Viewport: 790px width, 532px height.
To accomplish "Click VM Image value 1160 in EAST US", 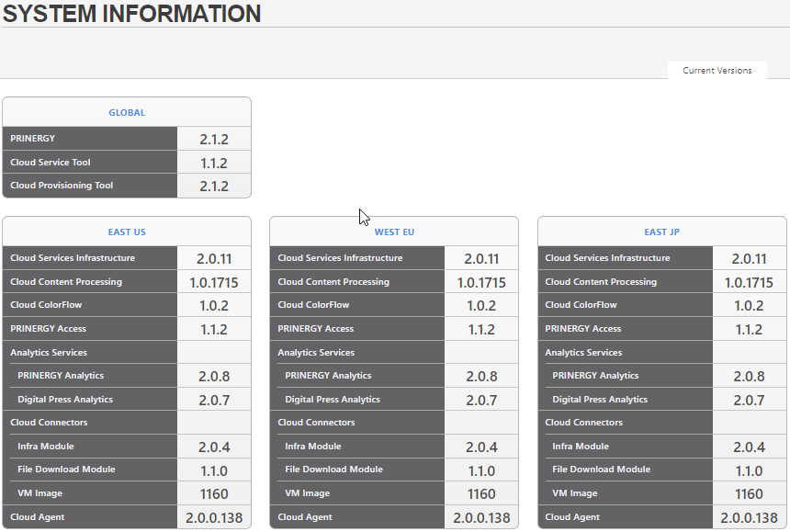I will (x=214, y=493).
